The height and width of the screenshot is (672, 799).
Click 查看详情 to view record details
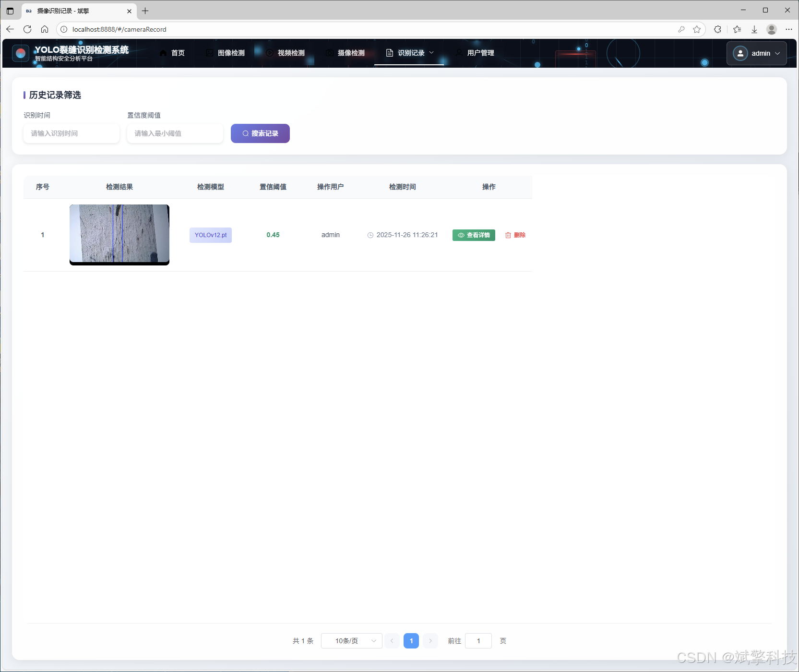(474, 235)
